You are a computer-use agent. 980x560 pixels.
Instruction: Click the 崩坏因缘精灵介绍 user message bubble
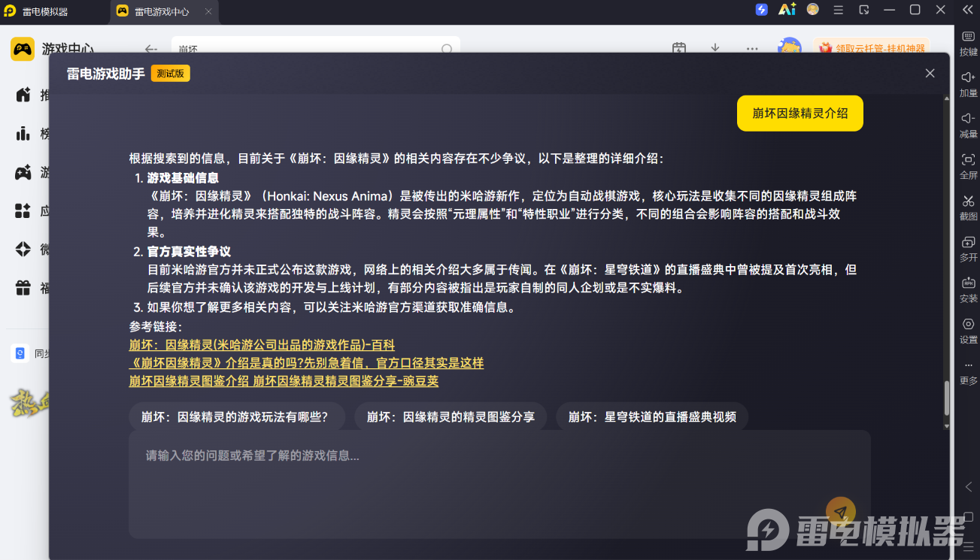tap(800, 114)
